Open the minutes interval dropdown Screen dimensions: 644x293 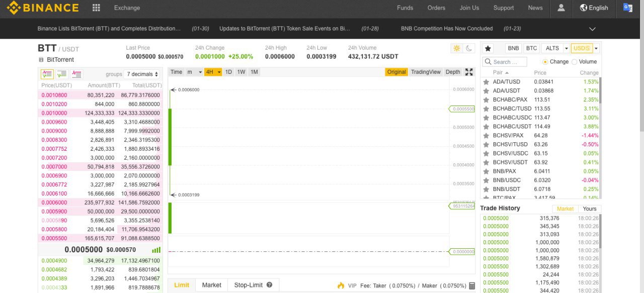click(x=195, y=72)
